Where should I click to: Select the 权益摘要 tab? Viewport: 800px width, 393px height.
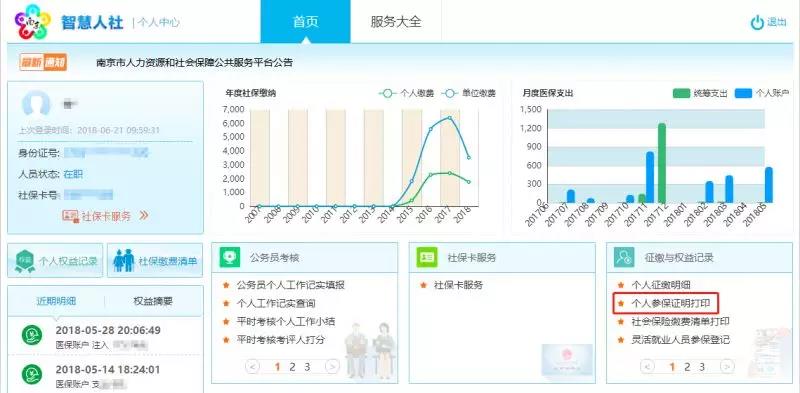(x=153, y=301)
